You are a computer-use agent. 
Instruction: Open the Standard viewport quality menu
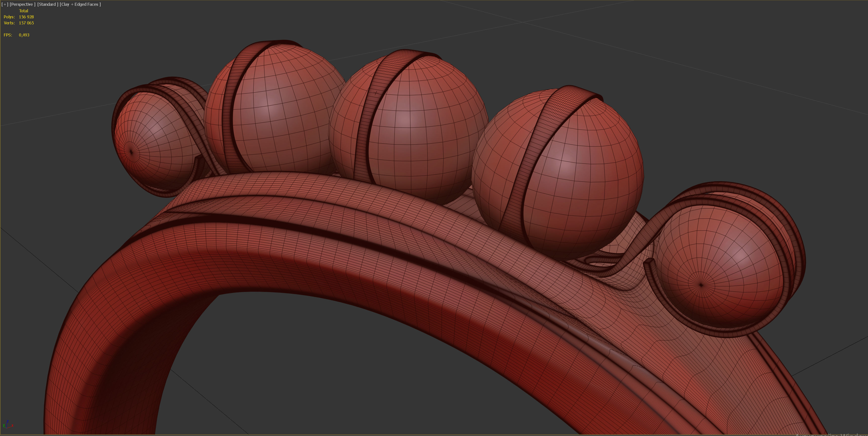point(48,4)
